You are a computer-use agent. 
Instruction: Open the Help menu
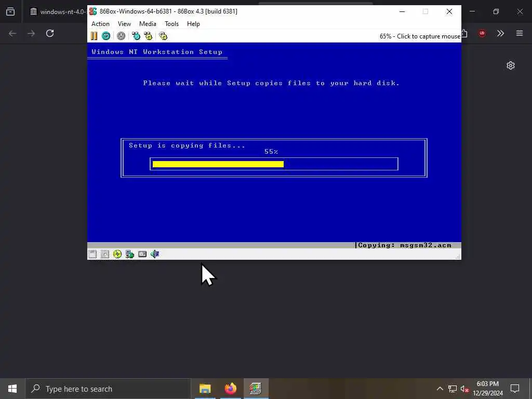click(x=193, y=24)
